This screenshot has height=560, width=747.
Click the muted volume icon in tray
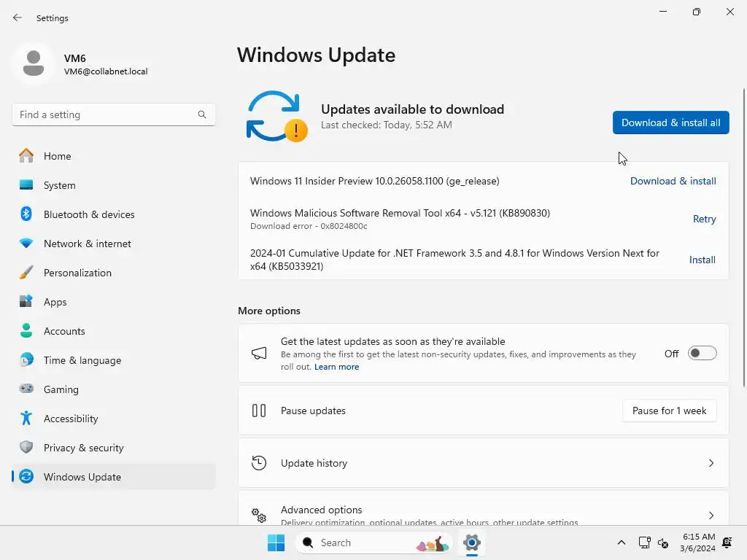pos(662,542)
